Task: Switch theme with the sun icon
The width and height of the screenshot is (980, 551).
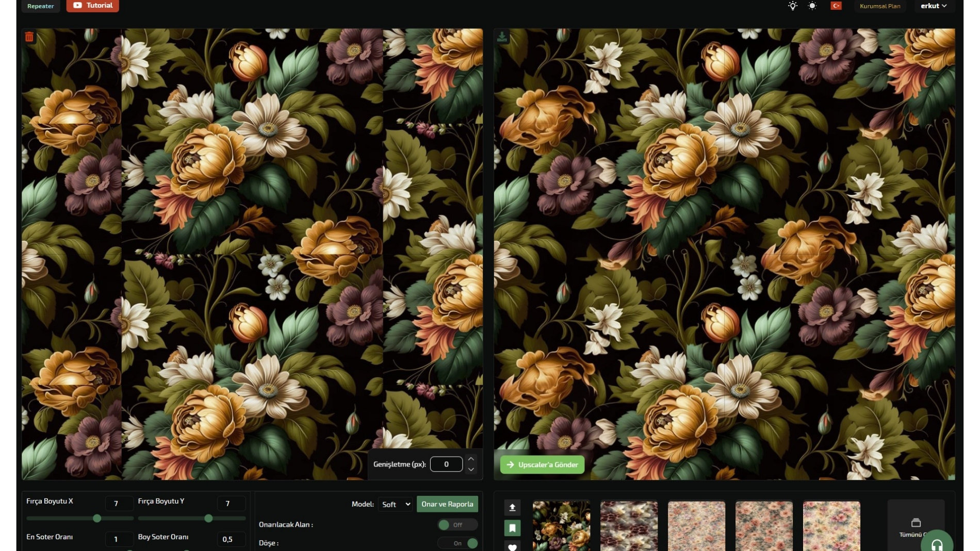Action: point(812,6)
